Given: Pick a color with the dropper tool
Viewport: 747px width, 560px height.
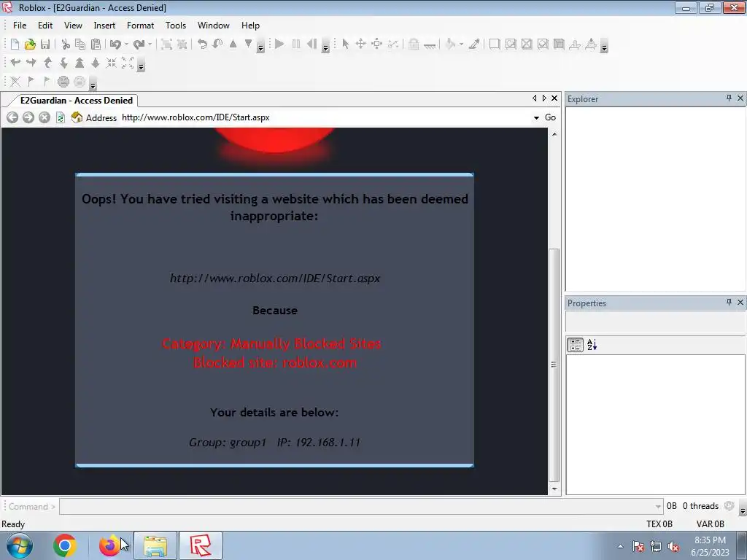Looking at the screenshot, I should point(474,44).
